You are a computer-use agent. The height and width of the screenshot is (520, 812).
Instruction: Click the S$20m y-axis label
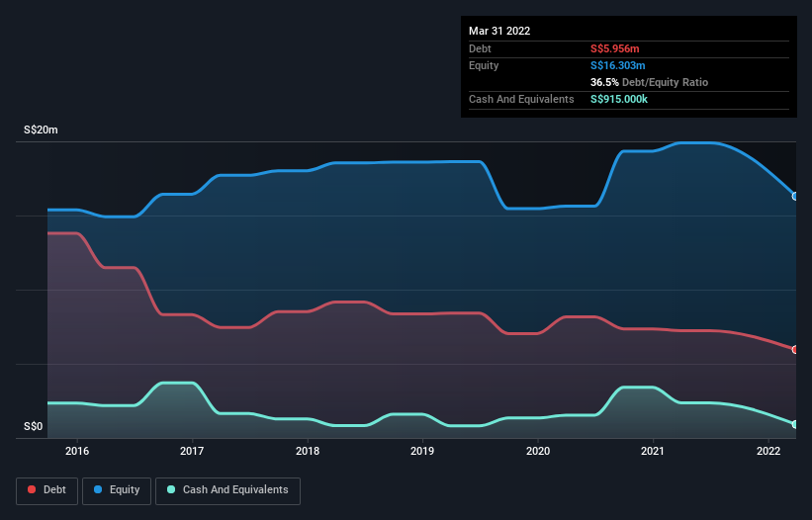click(41, 130)
